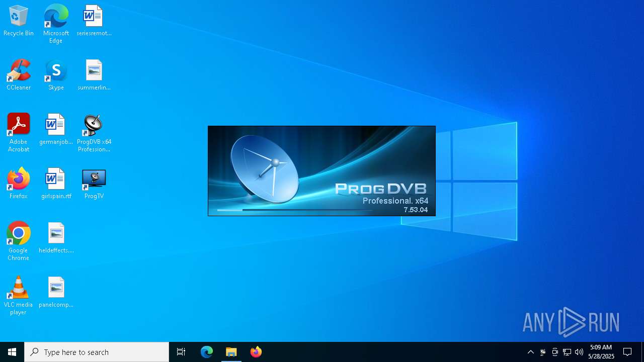
Task: Select the summerlin... image file
Action: pos(94,75)
